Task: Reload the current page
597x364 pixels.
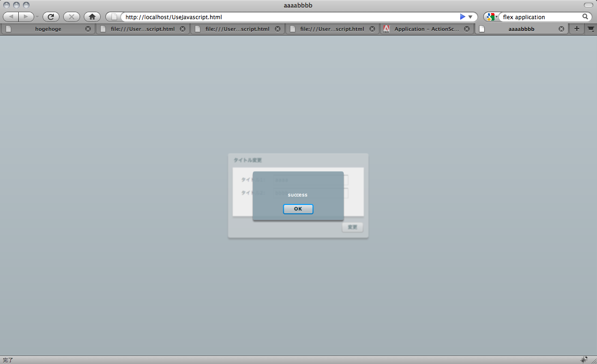Action: click(x=51, y=17)
